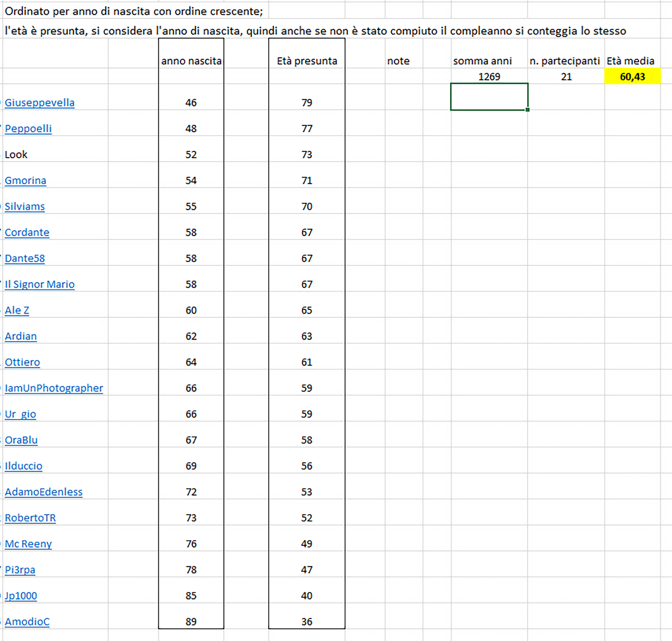Image resolution: width=672 pixels, height=641 pixels.
Task: Follow the Silviams link
Action: click(x=25, y=206)
